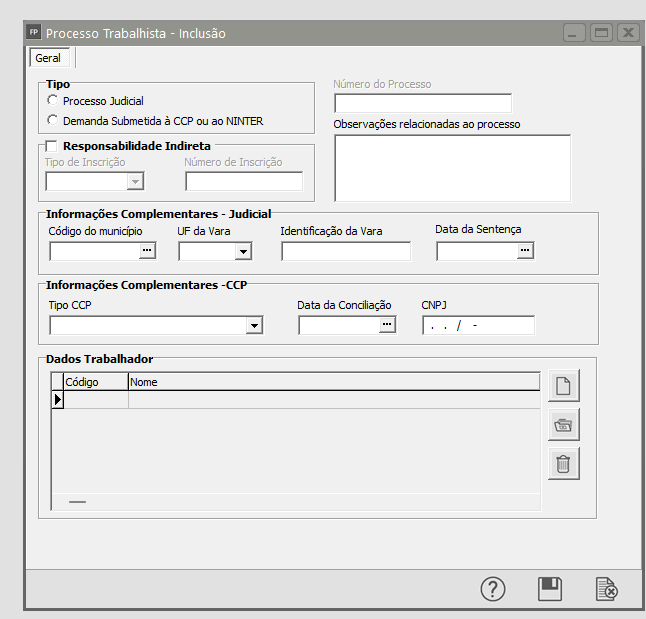Save the process with the floppy disk icon
This screenshot has width=646, height=619.
(x=549, y=589)
